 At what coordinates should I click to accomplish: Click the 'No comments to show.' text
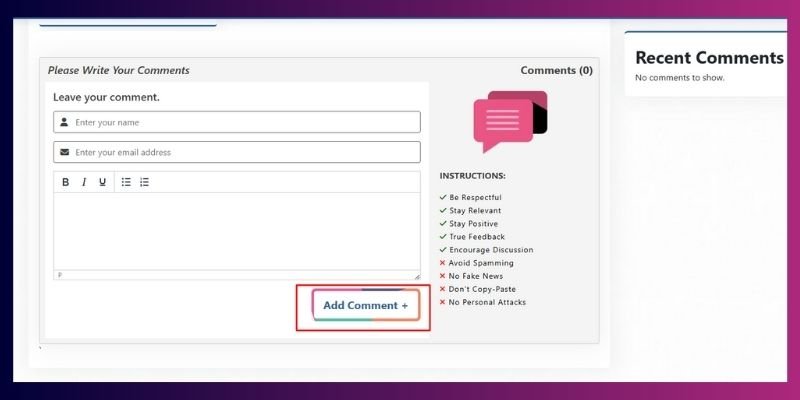pos(680,78)
